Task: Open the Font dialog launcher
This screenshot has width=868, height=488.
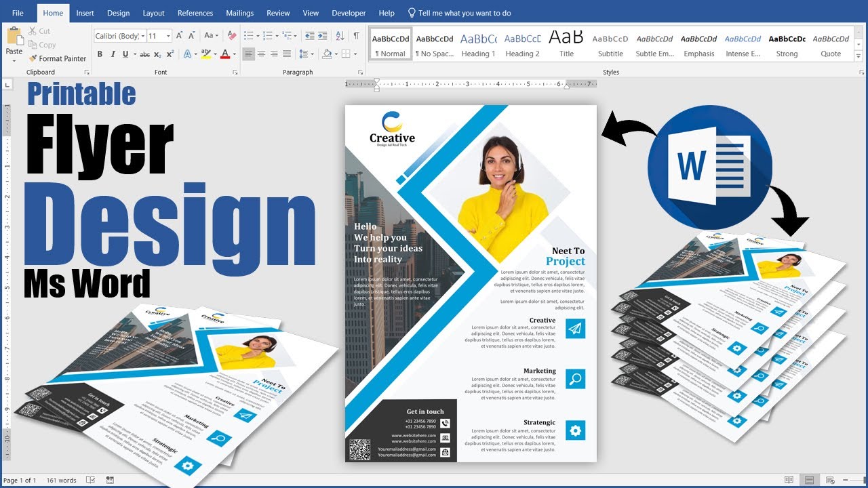Action: [235, 72]
